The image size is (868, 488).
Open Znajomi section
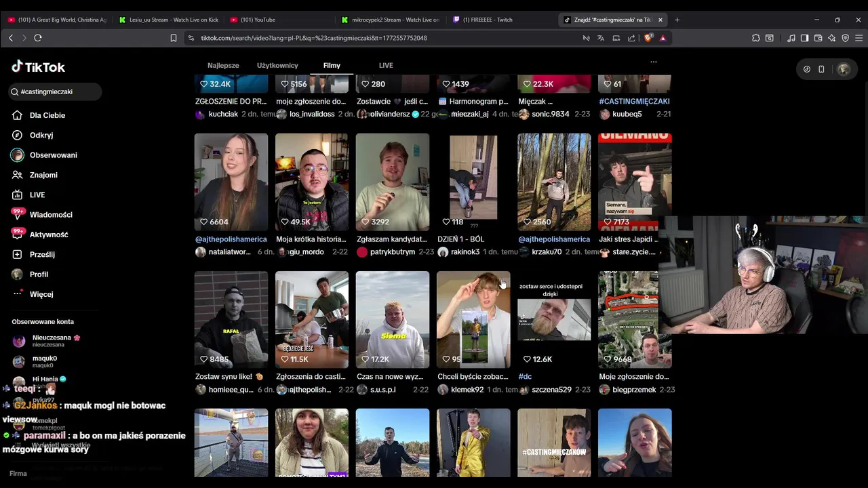35,175
